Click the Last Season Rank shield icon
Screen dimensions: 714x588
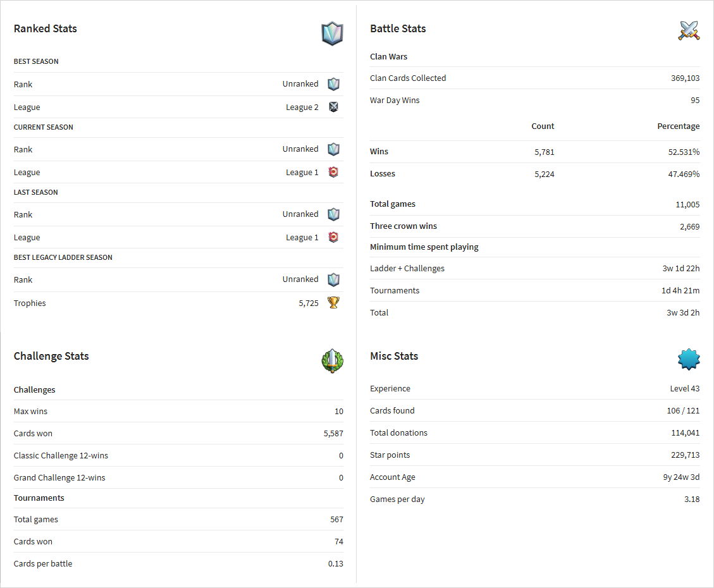(333, 214)
